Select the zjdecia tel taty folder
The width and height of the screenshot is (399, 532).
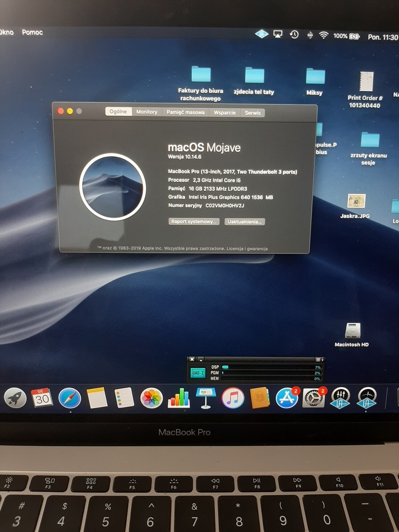click(x=254, y=81)
